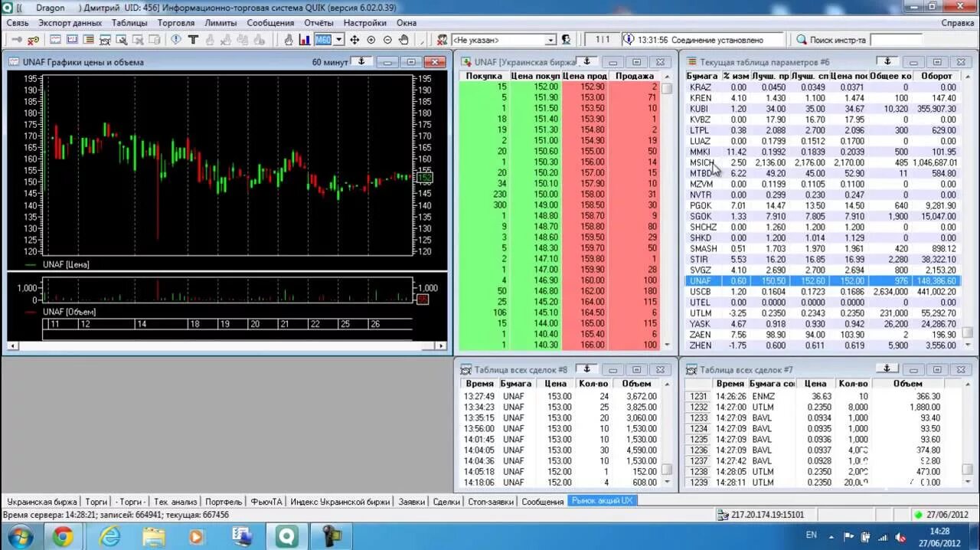Switch to the Рынок акций UX tab
The width and height of the screenshot is (980, 550).
[602, 501]
